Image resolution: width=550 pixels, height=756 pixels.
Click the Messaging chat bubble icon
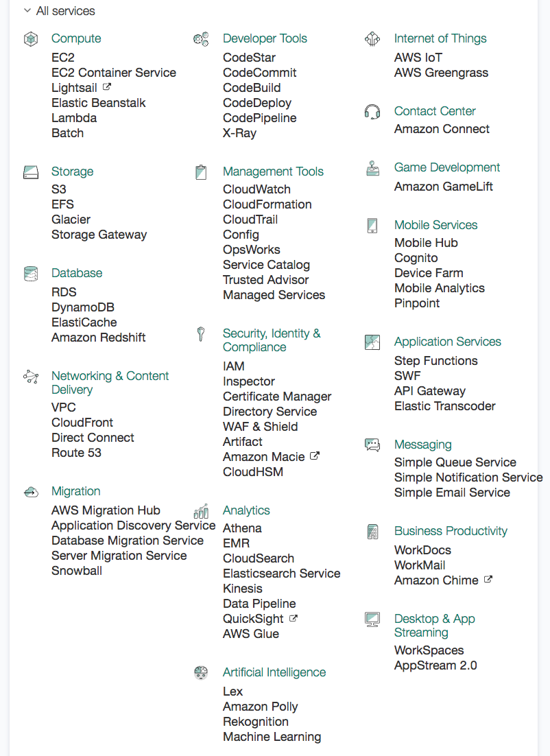[372, 445]
